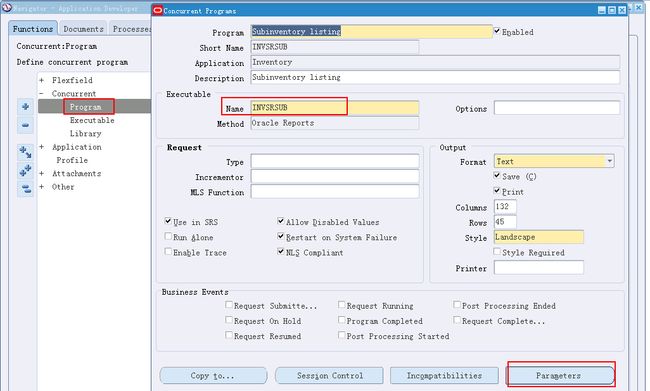
Task: Enable the Enable Trace checkbox
Action: tap(168, 252)
